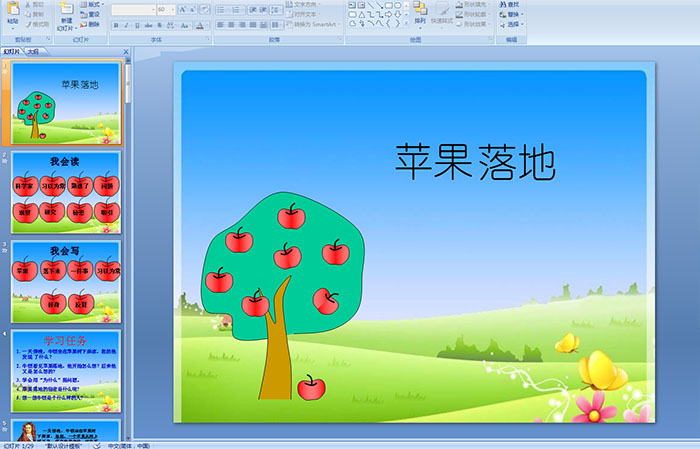The height and width of the screenshot is (449, 700).
Task: Select slide 4 thumbnail titled 学习任务
Action: (66, 371)
